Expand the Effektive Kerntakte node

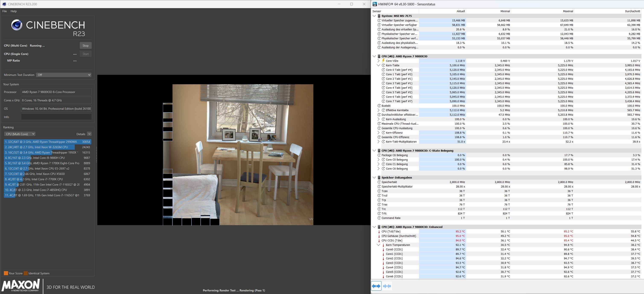[x=378, y=110]
